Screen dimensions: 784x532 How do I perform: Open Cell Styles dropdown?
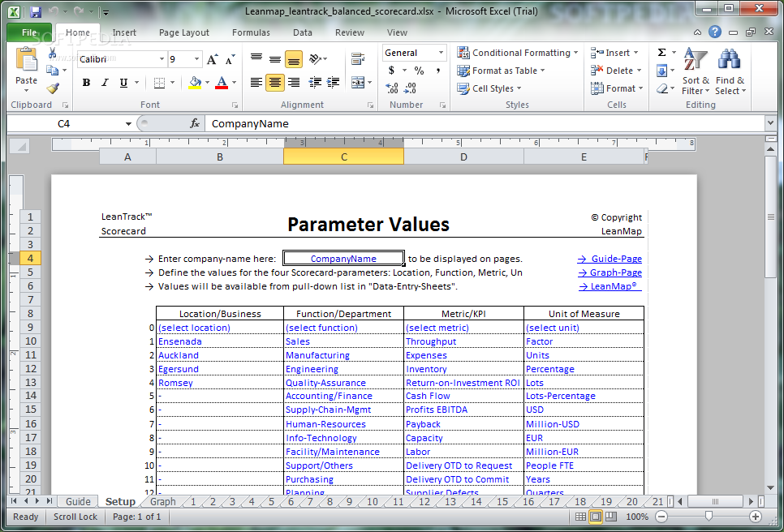tap(489, 88)
